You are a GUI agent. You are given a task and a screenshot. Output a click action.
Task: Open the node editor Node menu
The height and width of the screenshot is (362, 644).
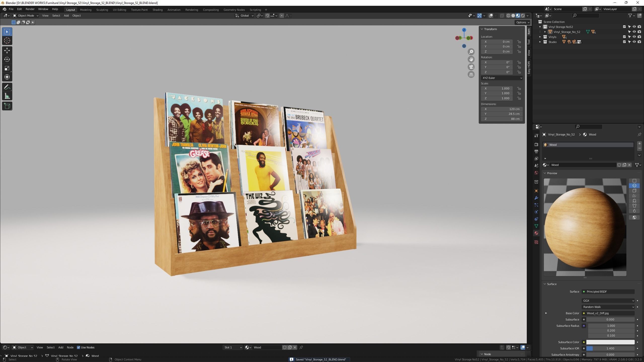[70, 347]
